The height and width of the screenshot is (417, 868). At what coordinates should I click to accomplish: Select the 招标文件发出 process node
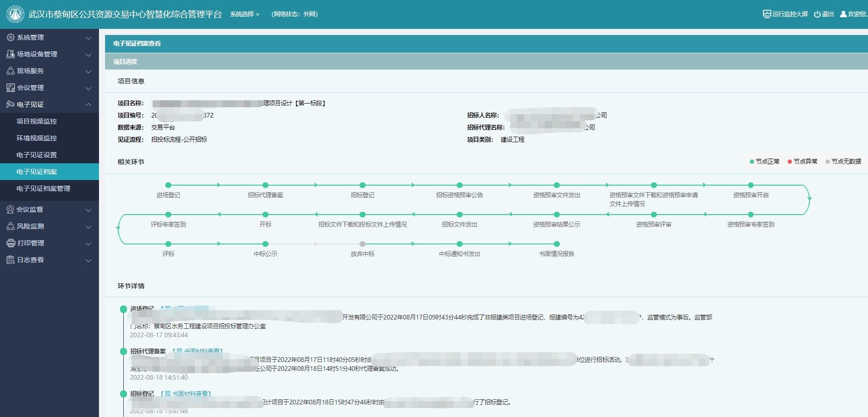coord(460,215)
